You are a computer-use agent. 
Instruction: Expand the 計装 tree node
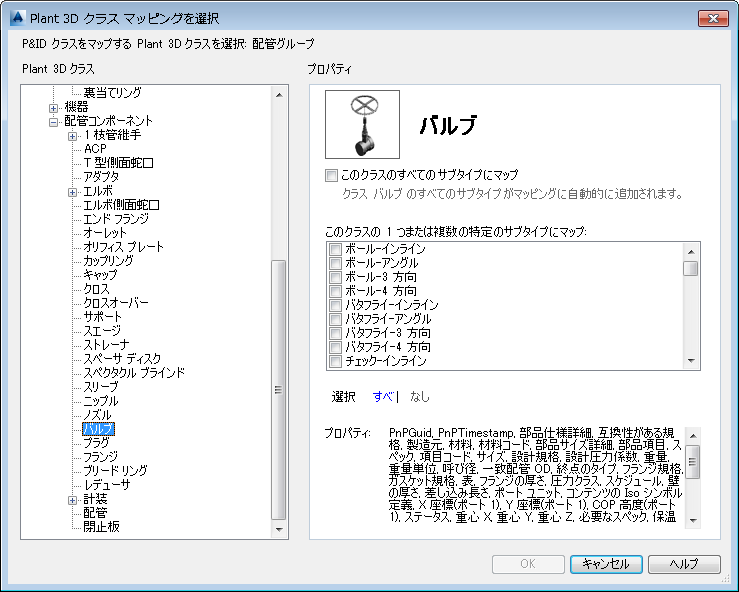pyautogui.click(x=72, y=500)
